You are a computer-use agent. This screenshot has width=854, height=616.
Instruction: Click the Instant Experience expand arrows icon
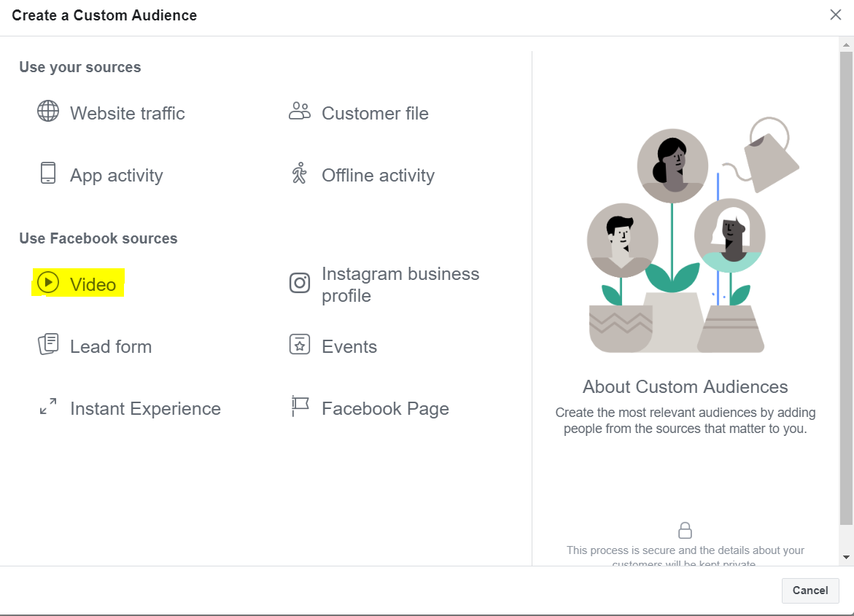(48, 407)
